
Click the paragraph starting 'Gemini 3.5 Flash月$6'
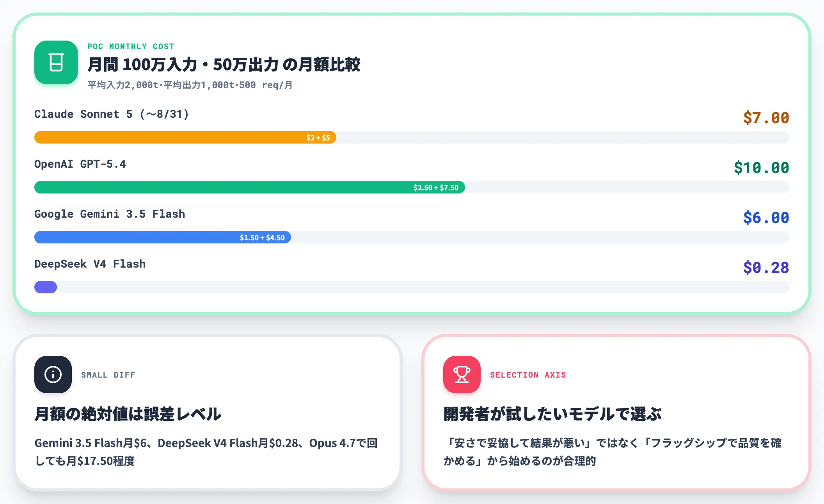click(206, 452)
